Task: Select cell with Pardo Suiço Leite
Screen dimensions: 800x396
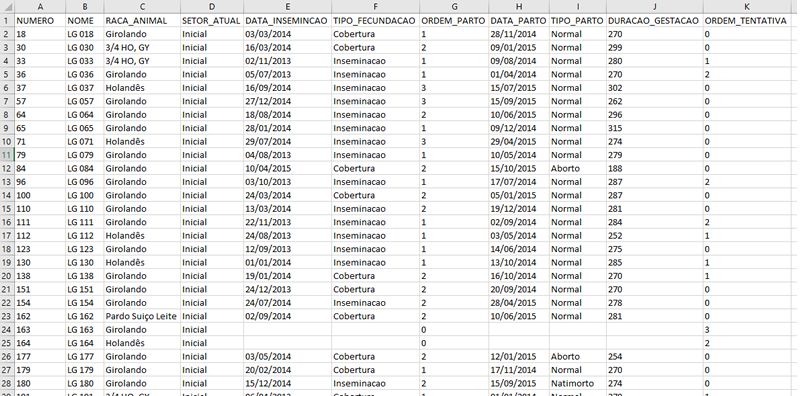Action: tap(142, 316)
